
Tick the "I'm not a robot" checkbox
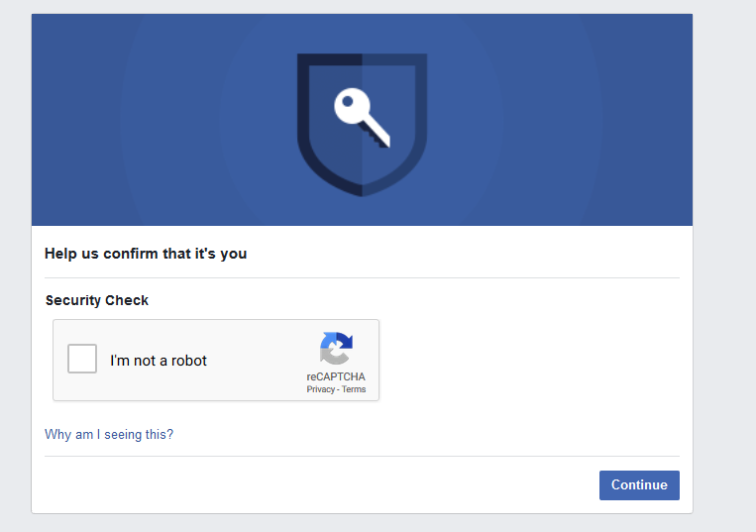(x=82, y=359)
